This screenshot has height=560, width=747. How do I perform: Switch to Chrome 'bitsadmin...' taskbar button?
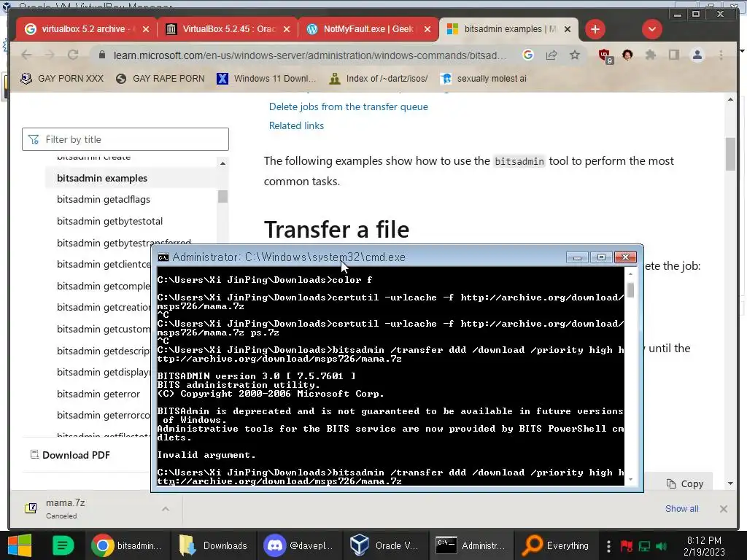(x=127, y=545)
